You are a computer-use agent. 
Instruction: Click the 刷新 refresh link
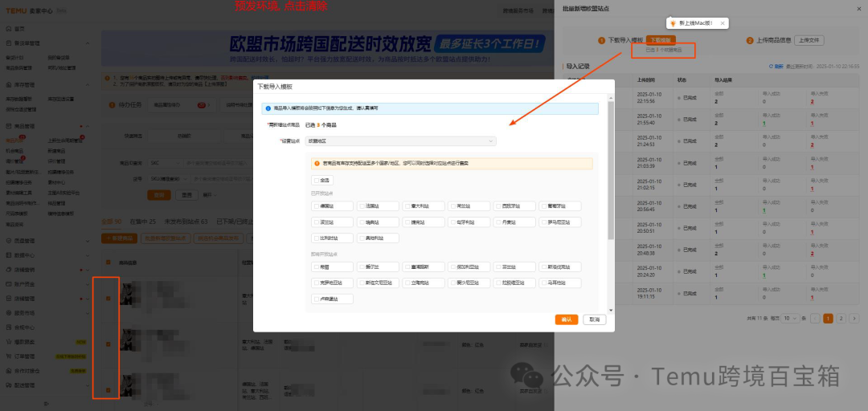pos(778,67)
